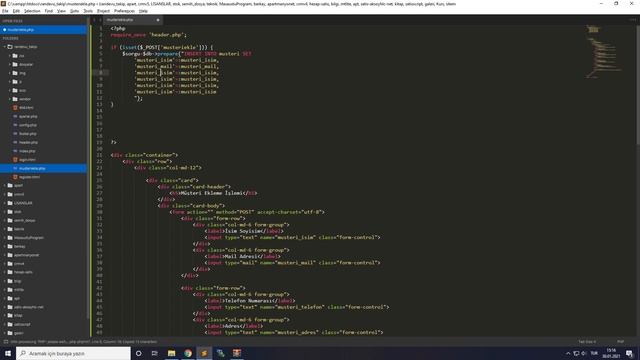Expand the img folder
640x360 pixels.
coord(10,73)
